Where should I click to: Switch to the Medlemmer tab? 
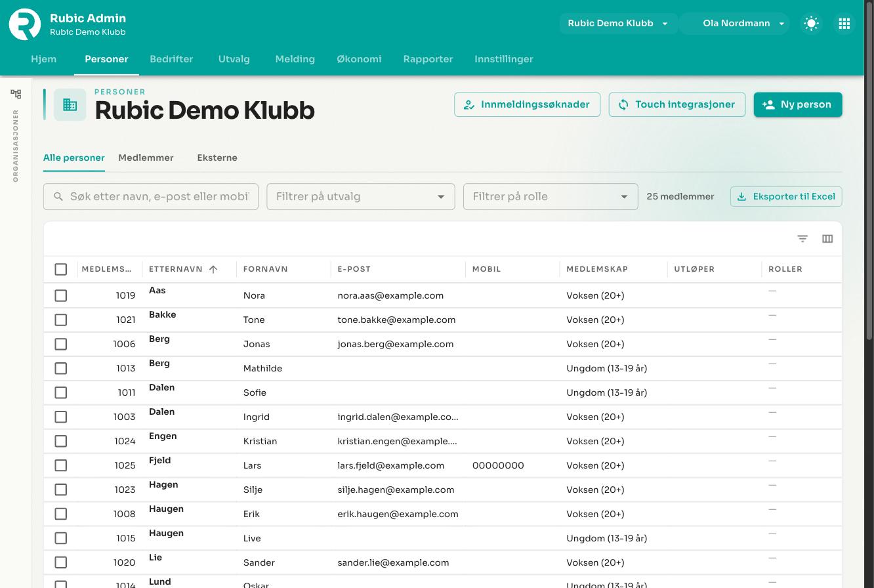[146, 157]
